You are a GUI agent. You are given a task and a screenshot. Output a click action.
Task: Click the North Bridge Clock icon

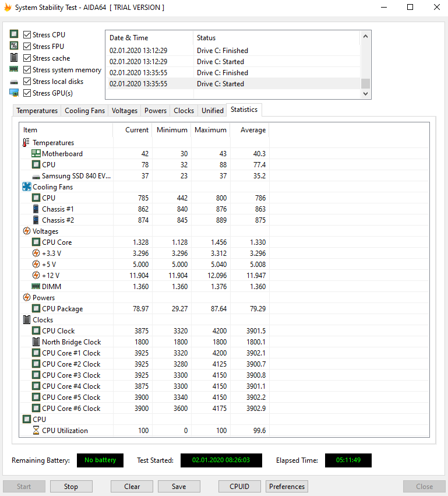36,342
